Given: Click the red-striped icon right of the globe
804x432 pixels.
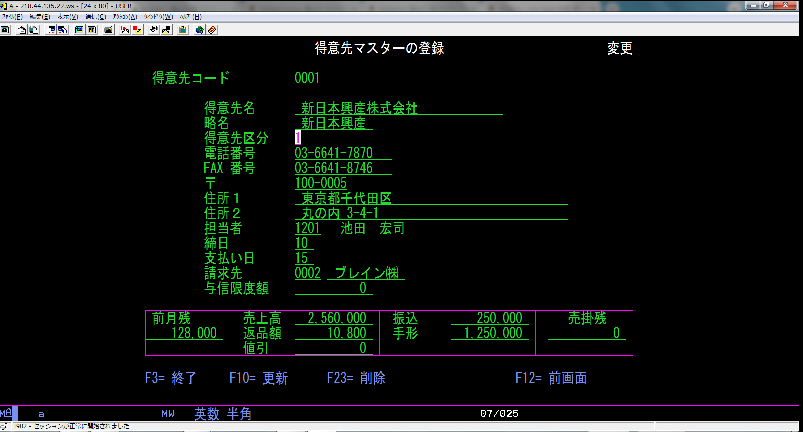Looking at the screenshot, I should tap(212, 29).
